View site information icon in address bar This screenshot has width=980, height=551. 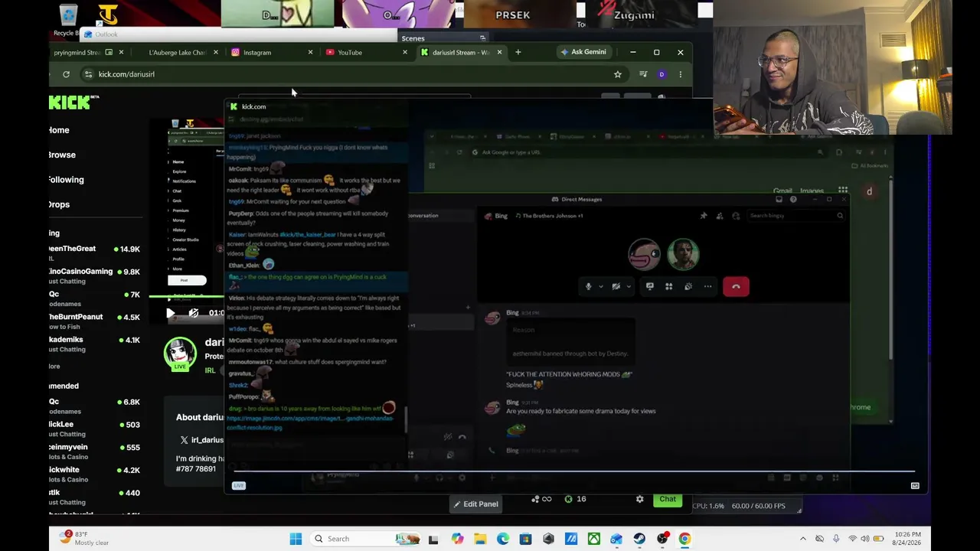tap(89, 74)
